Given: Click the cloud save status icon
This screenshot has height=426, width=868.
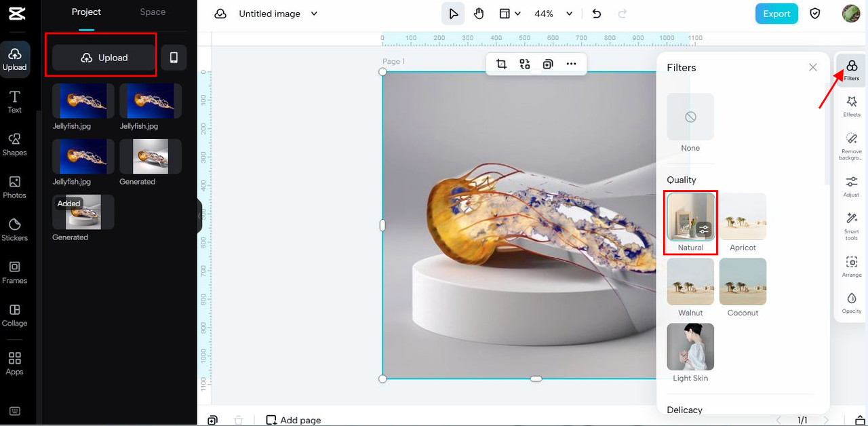Looking at the screenshot, I should pos(220,14).
